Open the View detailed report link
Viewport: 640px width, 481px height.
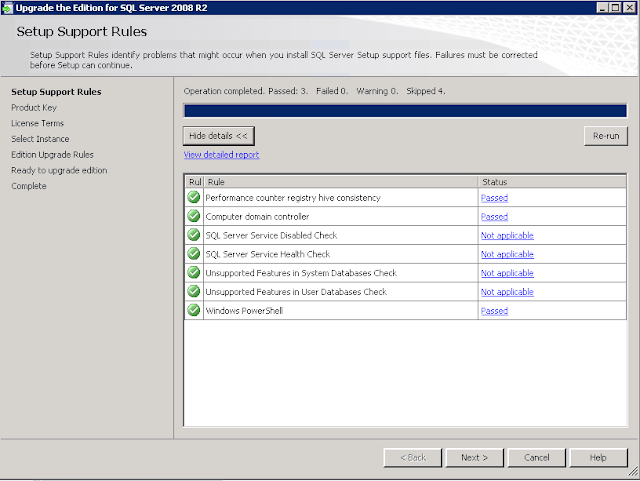[x=221, y=155]
